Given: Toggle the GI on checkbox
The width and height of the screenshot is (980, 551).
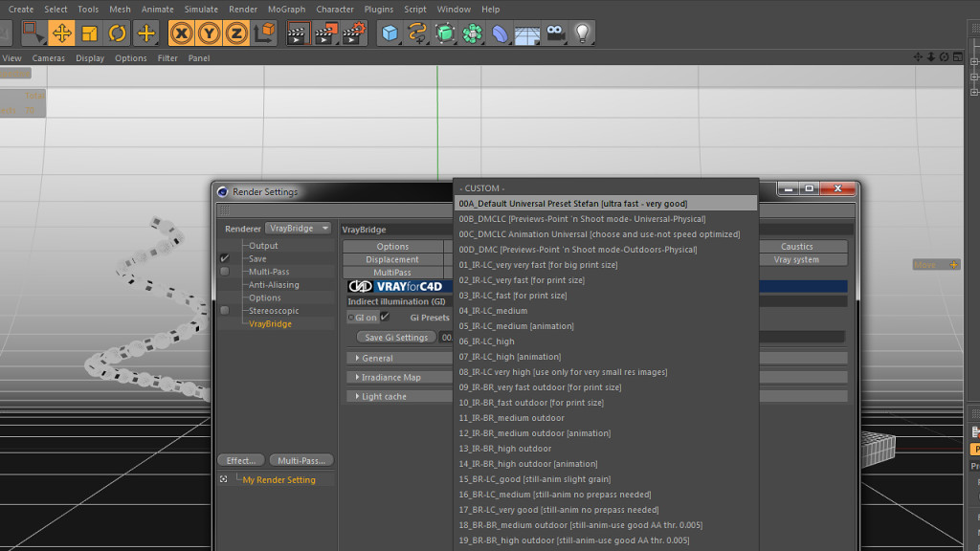Looking at the screenshot, I should [x=385, y=317].
